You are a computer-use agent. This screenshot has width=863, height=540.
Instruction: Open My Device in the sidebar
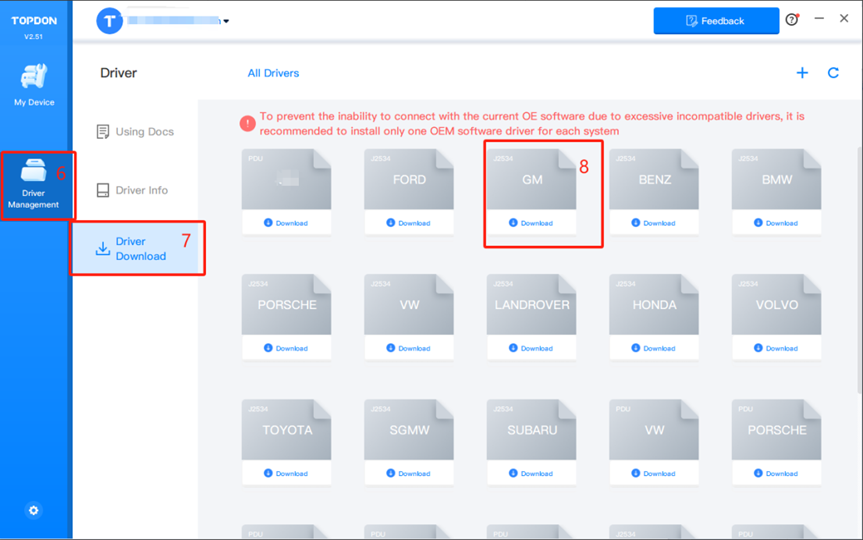coord(34,85)
